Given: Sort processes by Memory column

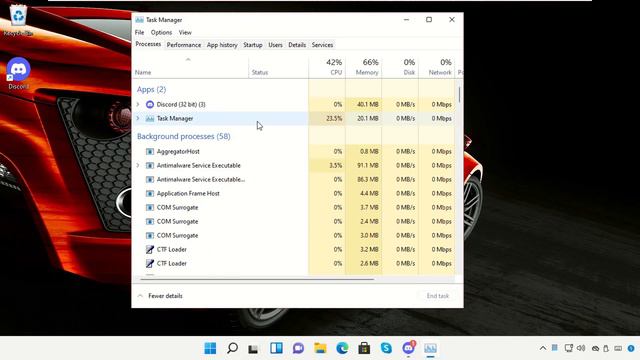Looking at the screenshot, I should [x=364, y=68].
